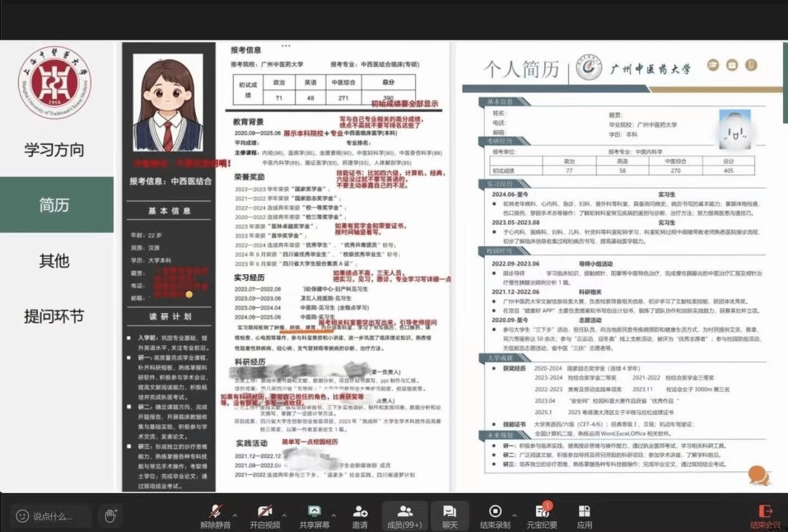
Task: Select the 学习方向 sidebar section
Action: (x=54, y=150)
